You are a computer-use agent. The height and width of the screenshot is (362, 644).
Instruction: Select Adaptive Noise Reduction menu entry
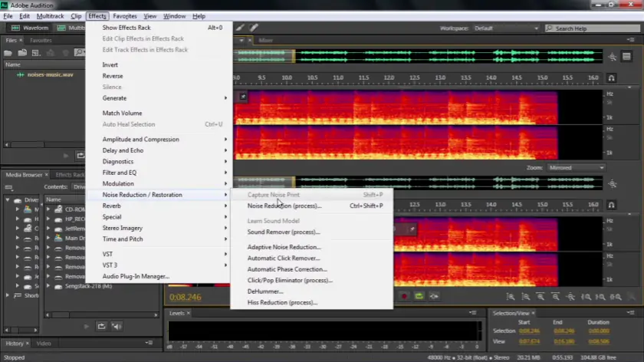click(284, 247)
